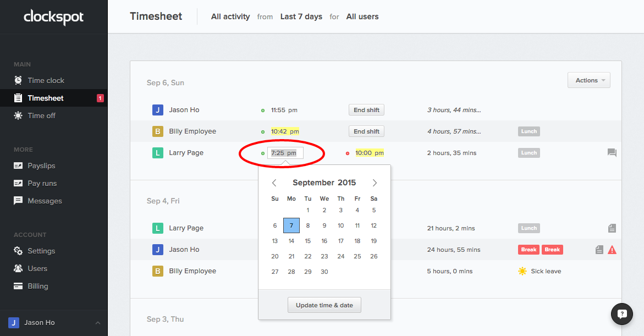Viewport: 644px width, 336px height.
Task: Click the Pay runs icon
Action: click(18, 183)
